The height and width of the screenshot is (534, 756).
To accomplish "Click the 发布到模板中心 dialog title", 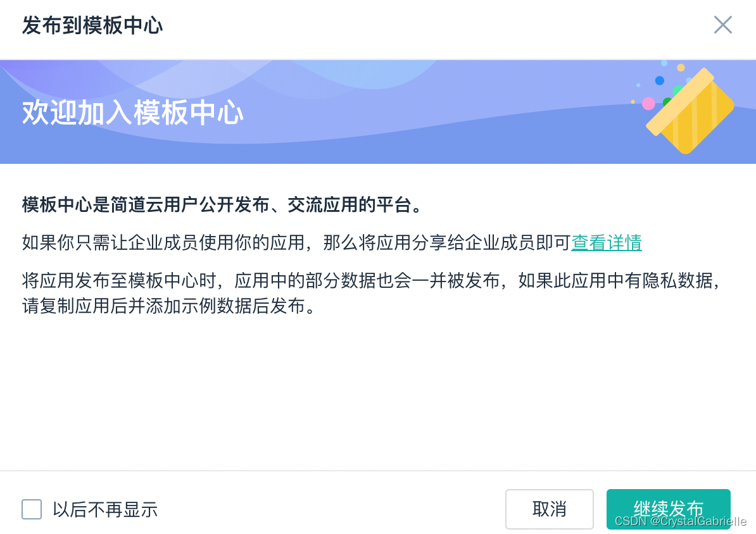I will click(92, 26).
